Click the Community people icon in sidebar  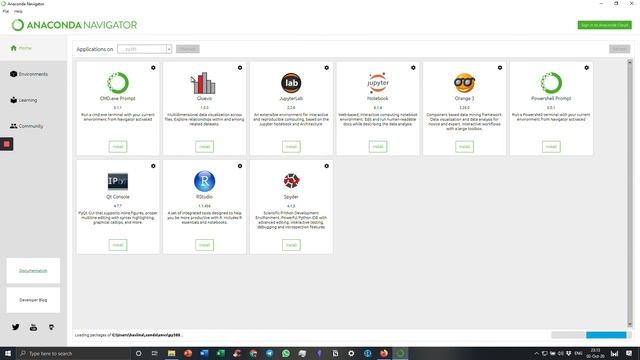(13, 126)
